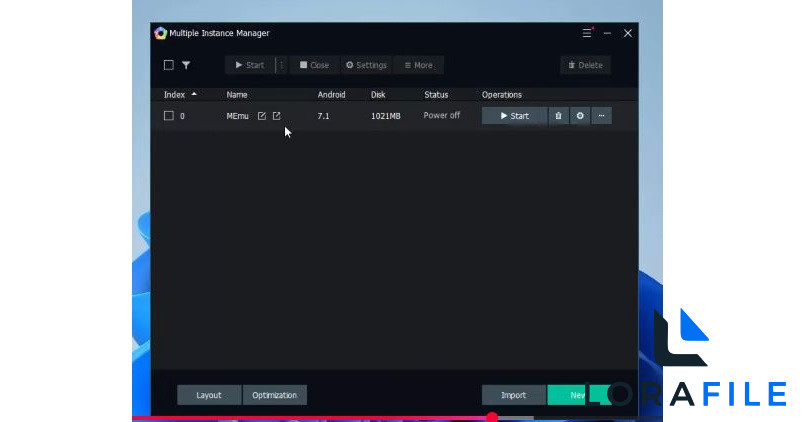Sort by the Status column header
Viewport: 802px width, 422px height.
[x=436, y=95]
